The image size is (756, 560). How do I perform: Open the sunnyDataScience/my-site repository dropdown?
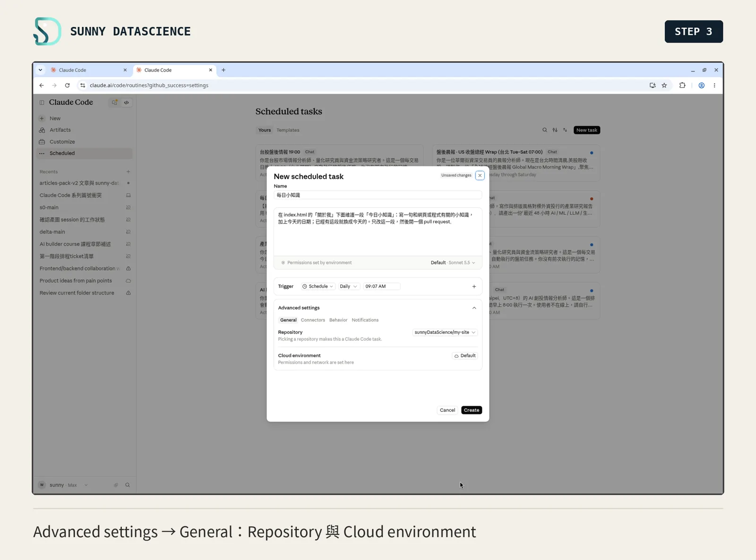[x=445, y=332]
